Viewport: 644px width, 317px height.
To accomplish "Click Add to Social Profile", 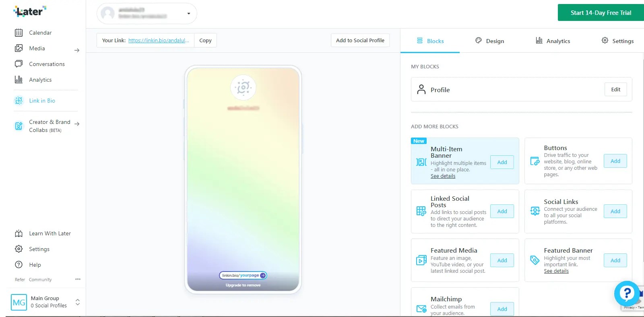I will pos(360,40).
